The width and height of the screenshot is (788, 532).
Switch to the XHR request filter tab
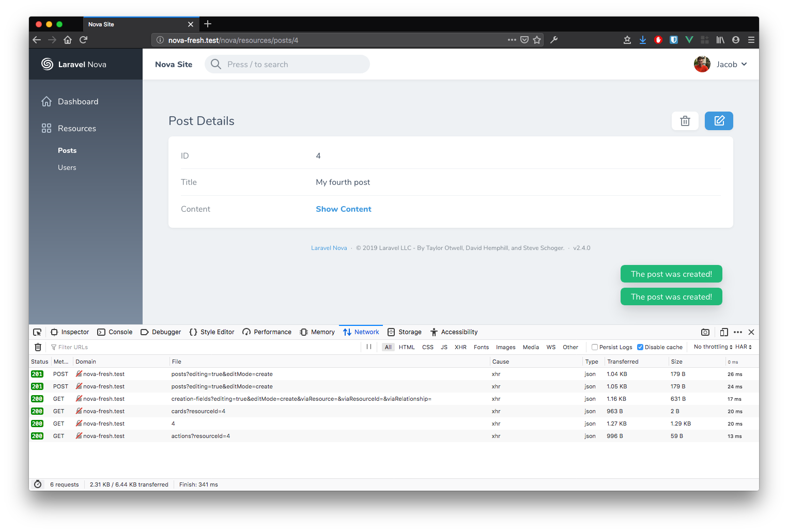(460, 347)
